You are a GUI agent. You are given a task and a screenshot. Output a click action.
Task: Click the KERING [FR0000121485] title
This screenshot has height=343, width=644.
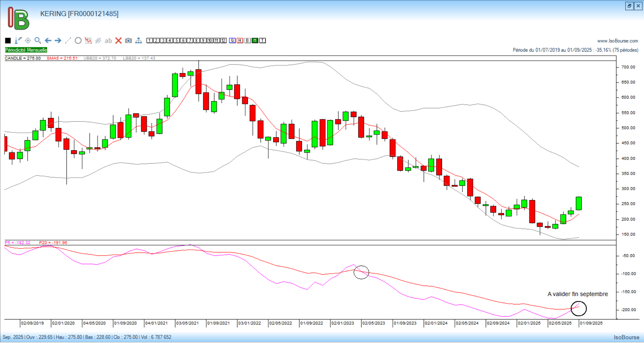pos(79,14)
